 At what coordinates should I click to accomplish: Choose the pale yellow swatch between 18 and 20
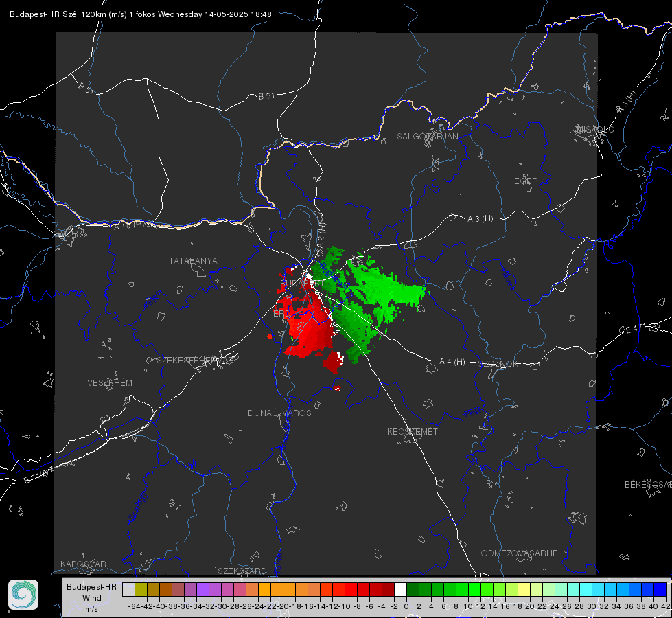[524, 589]
